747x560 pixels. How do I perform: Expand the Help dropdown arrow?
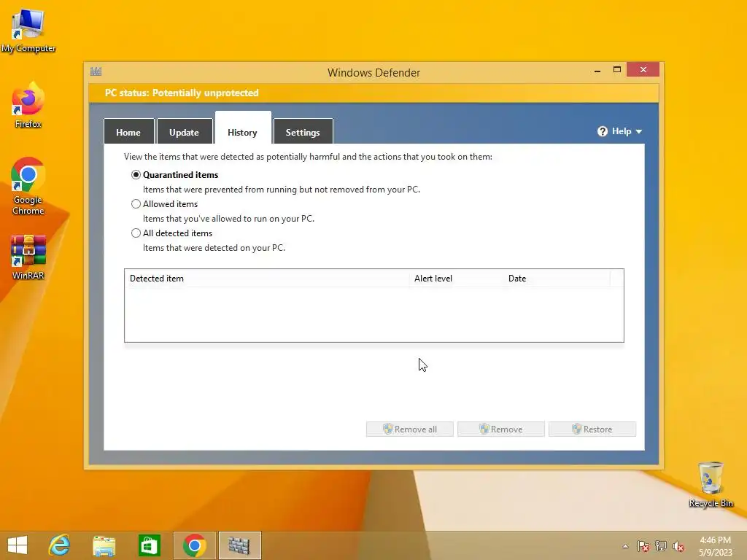point(639,131)
